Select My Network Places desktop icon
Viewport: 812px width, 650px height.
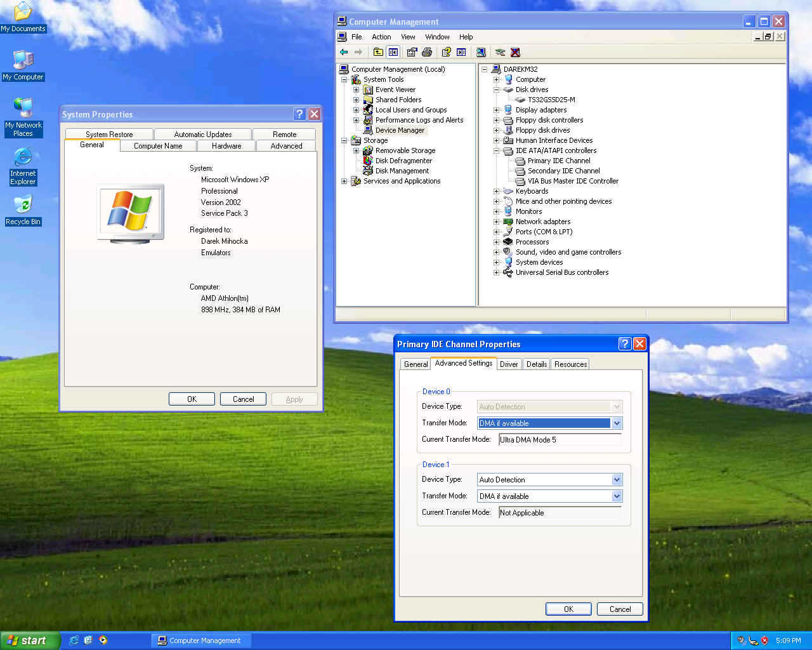tap(23, 117)
